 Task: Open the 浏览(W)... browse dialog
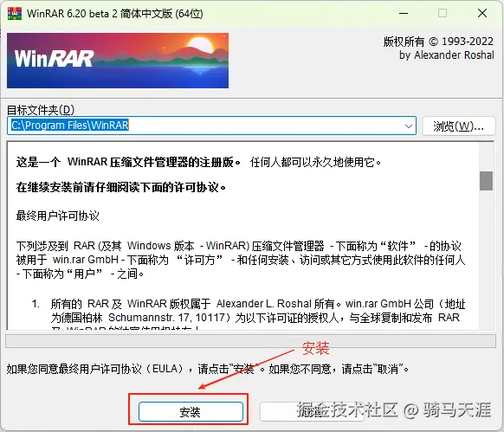458,126
